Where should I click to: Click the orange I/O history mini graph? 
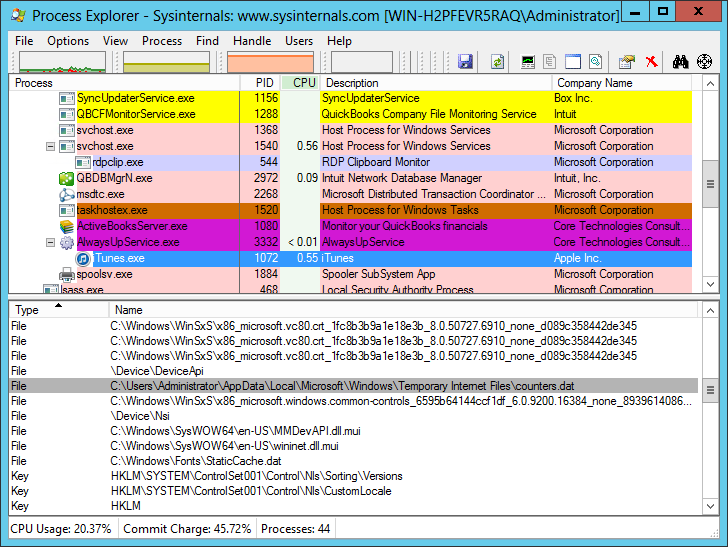[270, 62]
